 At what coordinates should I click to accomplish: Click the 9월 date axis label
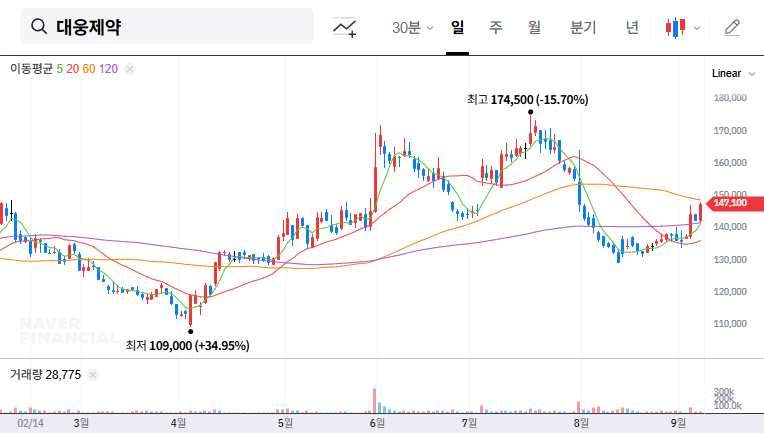point(678,423)
